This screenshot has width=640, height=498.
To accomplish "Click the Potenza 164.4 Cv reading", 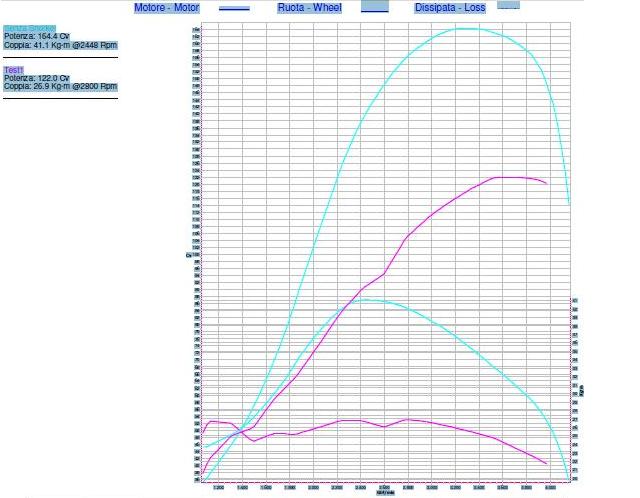I will click(37, 36).
